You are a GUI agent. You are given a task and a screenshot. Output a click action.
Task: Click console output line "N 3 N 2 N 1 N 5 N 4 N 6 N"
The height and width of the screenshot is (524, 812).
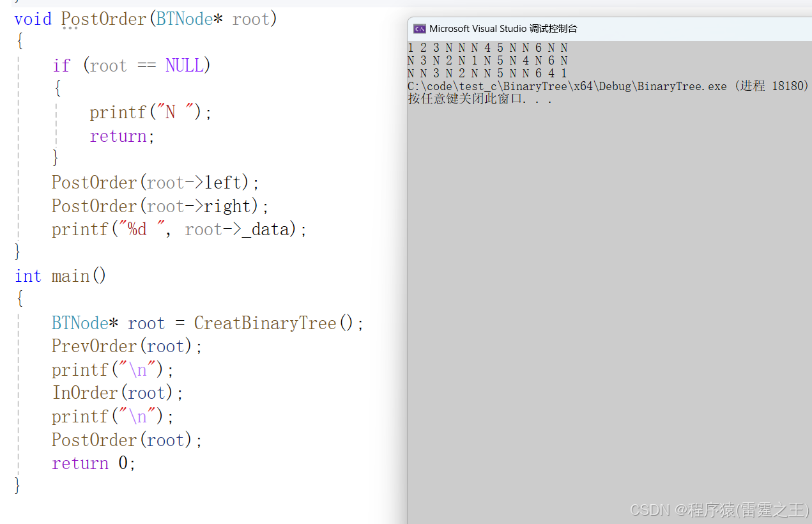[x=487, y=61]
